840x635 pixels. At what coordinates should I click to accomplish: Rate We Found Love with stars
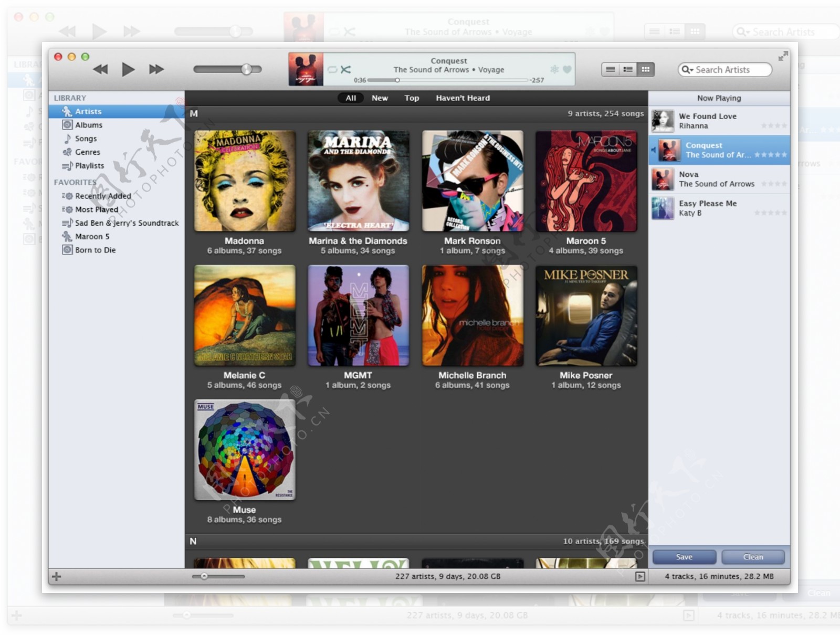pyautogui.click(x=774, y=126)
